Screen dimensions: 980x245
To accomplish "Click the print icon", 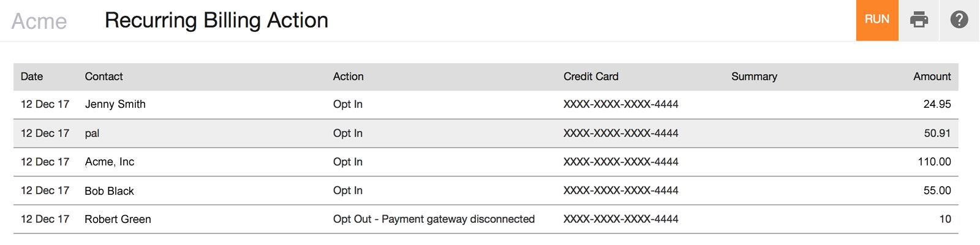I will pyautogui.click(x=919, y=20).
